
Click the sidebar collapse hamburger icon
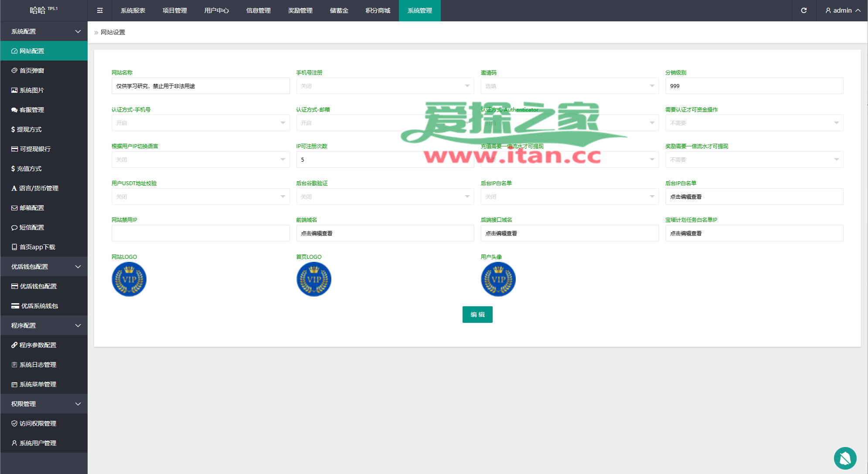tap(100, 10)
